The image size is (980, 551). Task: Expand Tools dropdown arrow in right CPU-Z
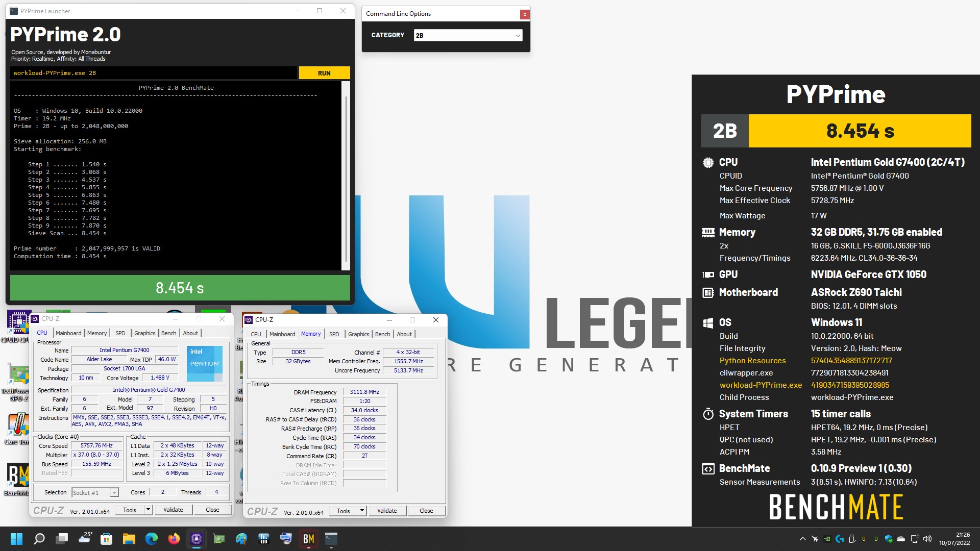point(362,511)
